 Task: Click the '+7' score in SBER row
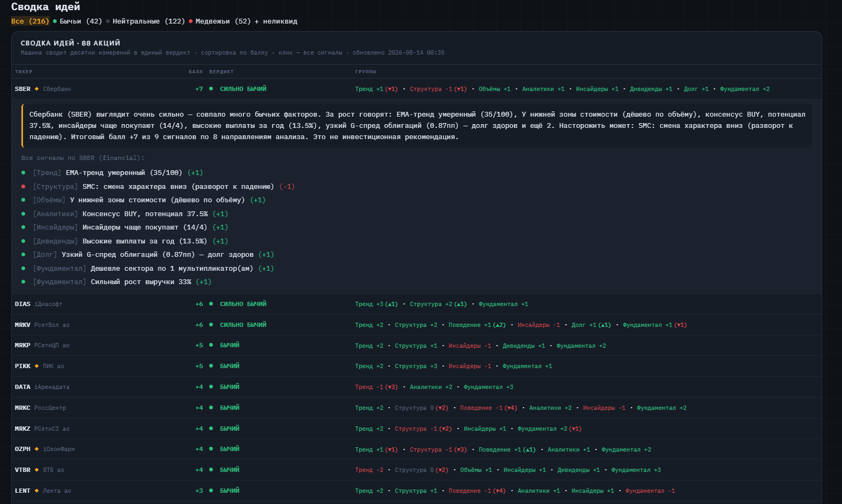[199, 89]
